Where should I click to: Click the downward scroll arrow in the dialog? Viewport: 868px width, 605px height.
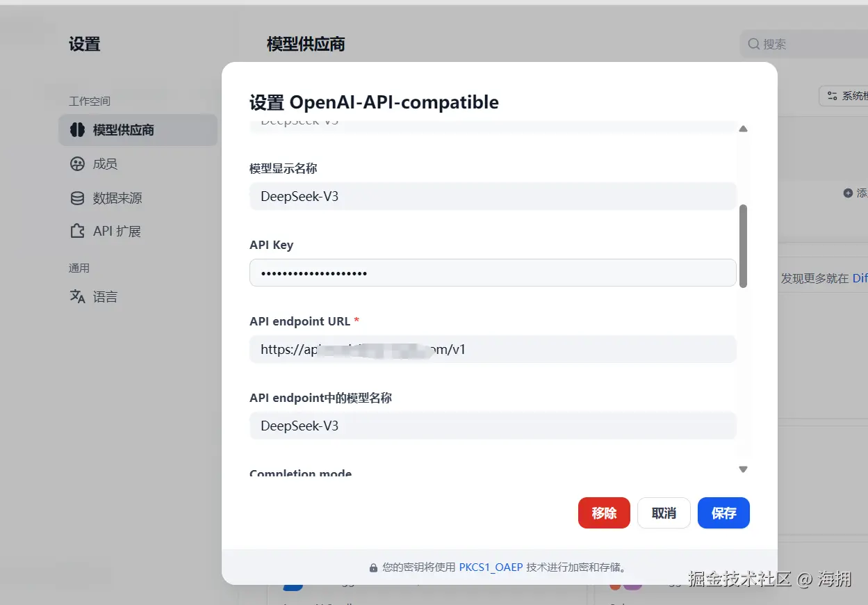[x=743, y=469]
